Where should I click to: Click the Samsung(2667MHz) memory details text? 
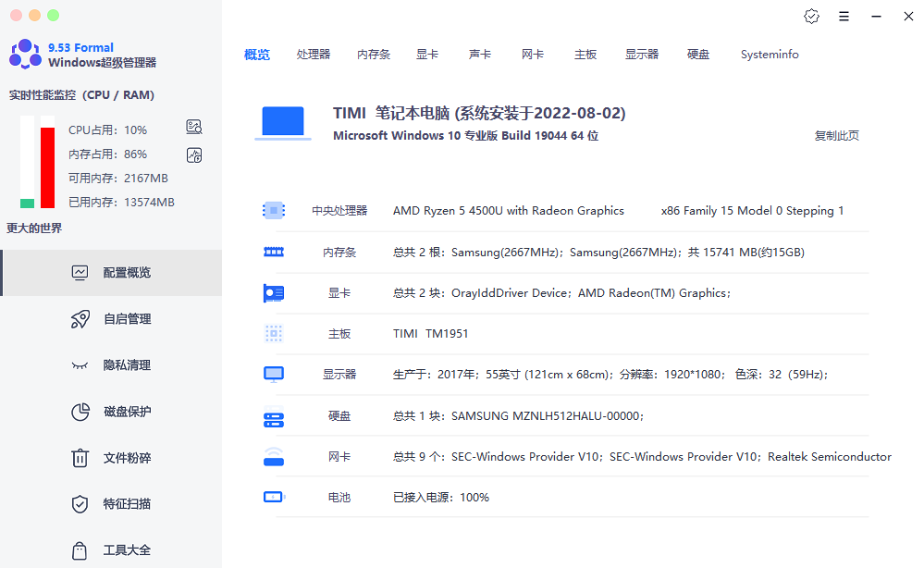[x=598, y=253]
